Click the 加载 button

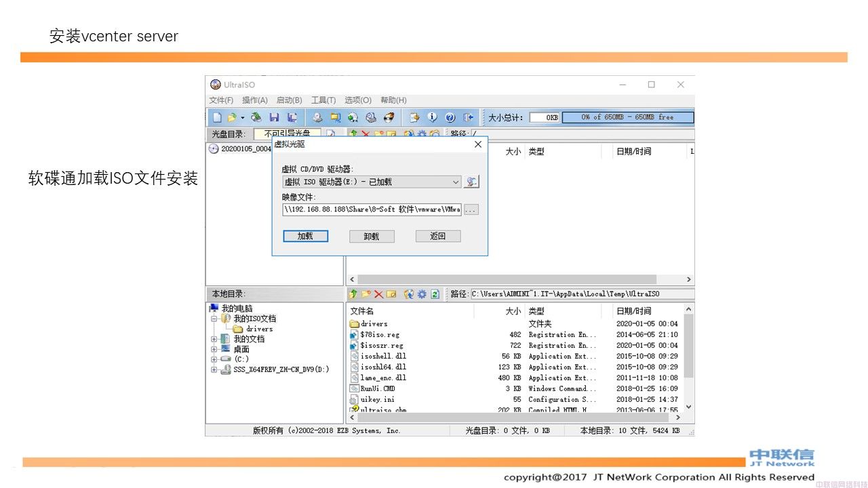(x=305, y=236)
